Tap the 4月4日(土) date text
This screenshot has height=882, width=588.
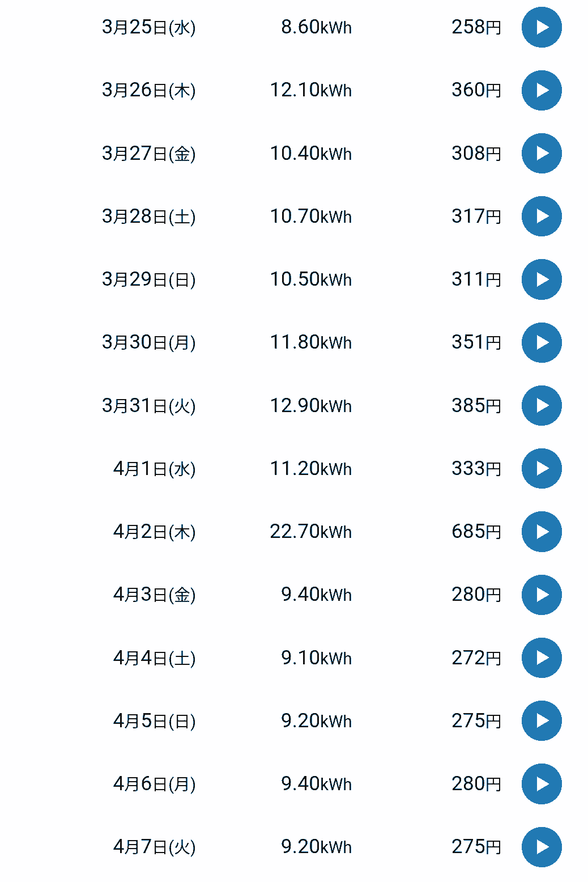154,658
